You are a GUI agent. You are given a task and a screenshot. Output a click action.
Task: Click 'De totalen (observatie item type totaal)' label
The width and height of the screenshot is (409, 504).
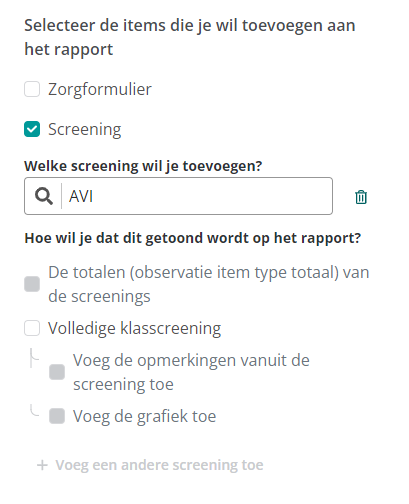click(209, 284)
